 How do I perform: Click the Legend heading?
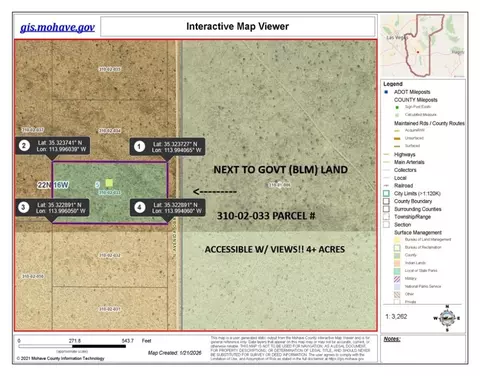pos(393,84)
